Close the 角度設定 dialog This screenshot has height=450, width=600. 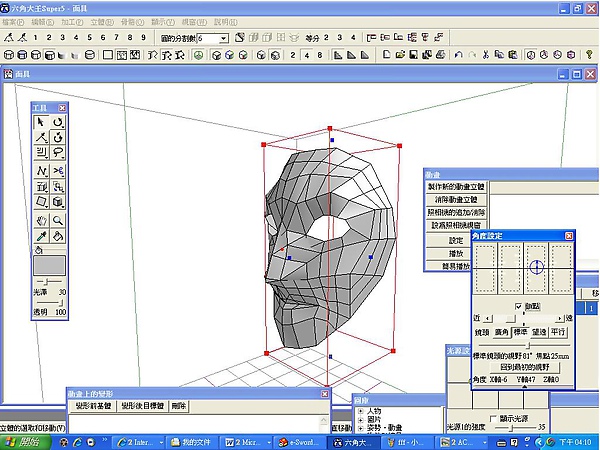(x=569, y=236)
